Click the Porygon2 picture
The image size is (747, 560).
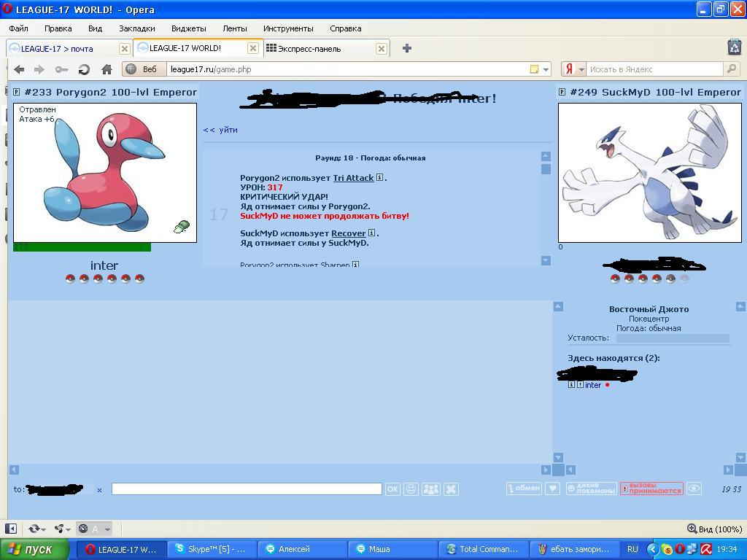pos(105,173)
